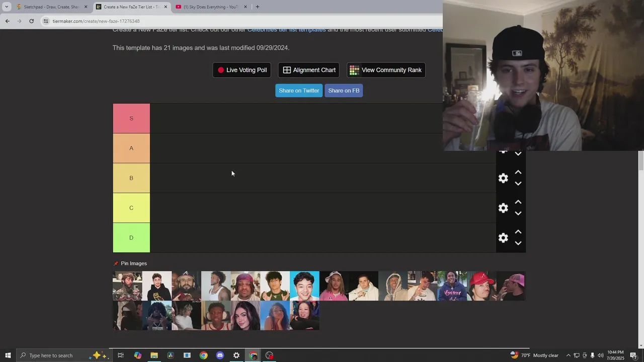
Task: Open the Windows Start menu
Action: pos(8,355)
